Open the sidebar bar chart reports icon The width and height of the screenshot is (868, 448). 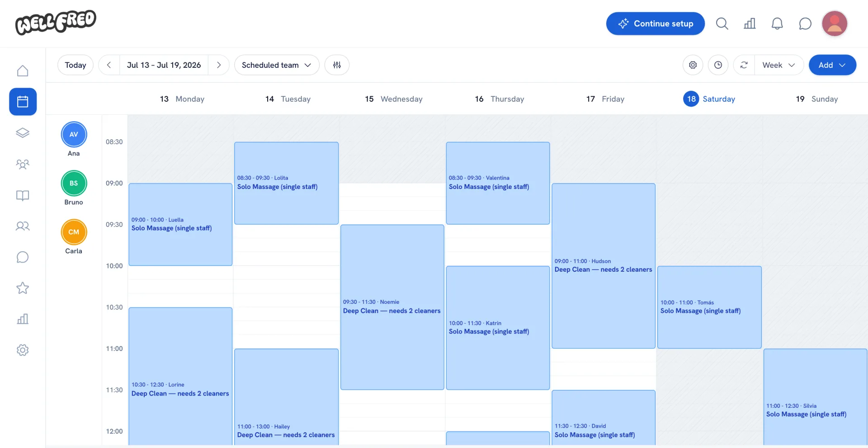pyautogui.click(x=23, y=319)
